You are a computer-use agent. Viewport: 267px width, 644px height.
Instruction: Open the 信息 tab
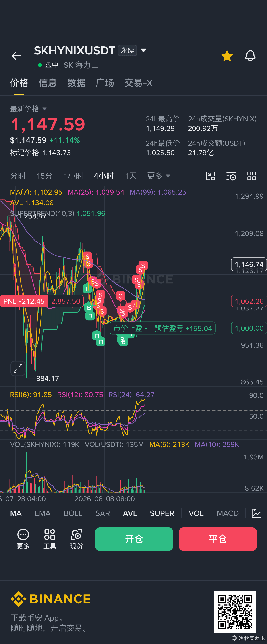pos(48,83)
